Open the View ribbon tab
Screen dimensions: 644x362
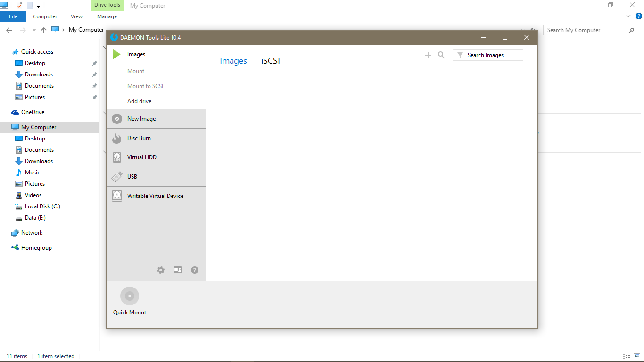76,16
